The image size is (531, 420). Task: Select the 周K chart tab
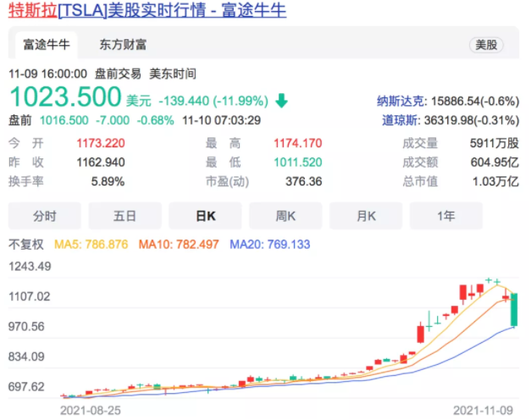coord(285,216)
